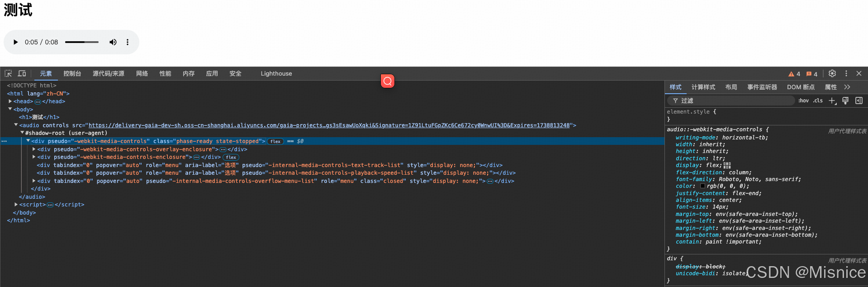
Task: Expand ellipsis in the script element
Action: click(x=50, y=205)
